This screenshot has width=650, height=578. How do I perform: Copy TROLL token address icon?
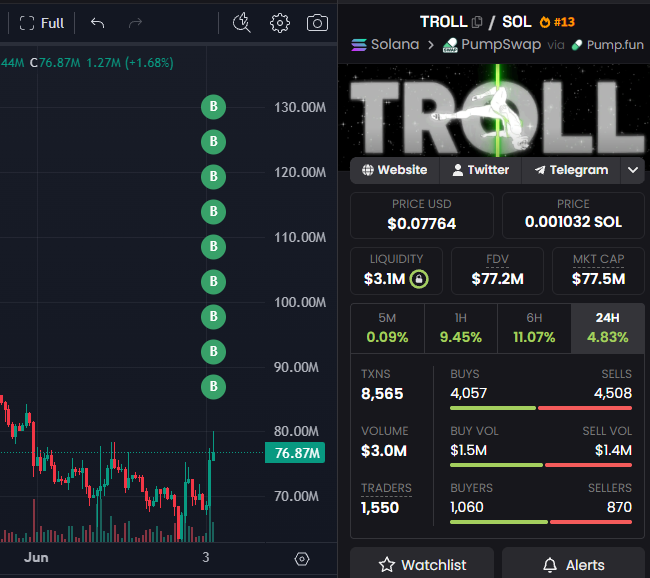[477, 22]
